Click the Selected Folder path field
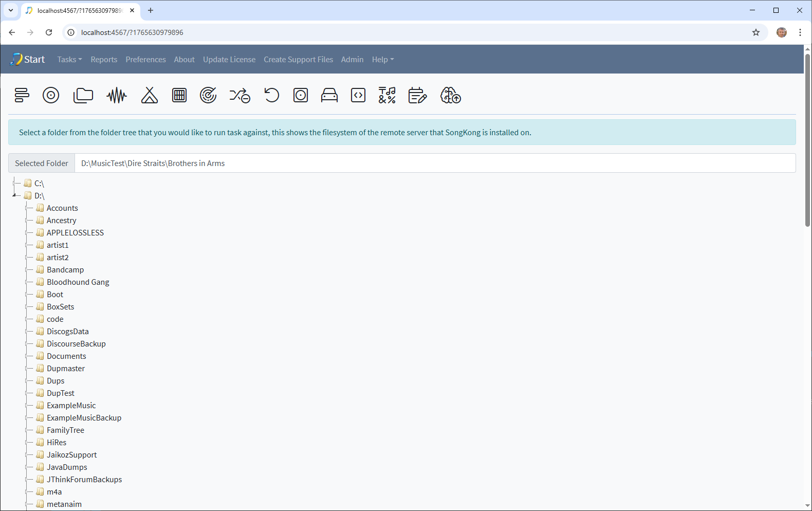Image resolution: width=812 pixels, height=511 pixels. 435,163
